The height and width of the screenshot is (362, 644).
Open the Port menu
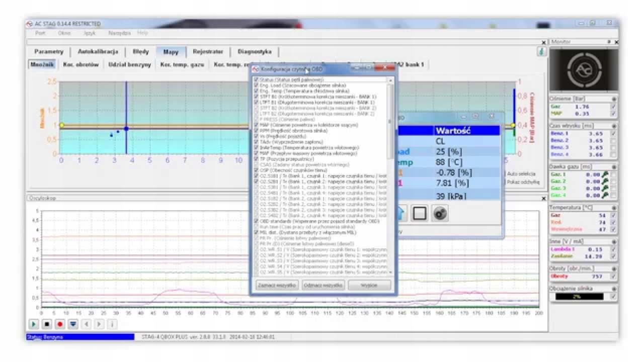click(40, 33)
